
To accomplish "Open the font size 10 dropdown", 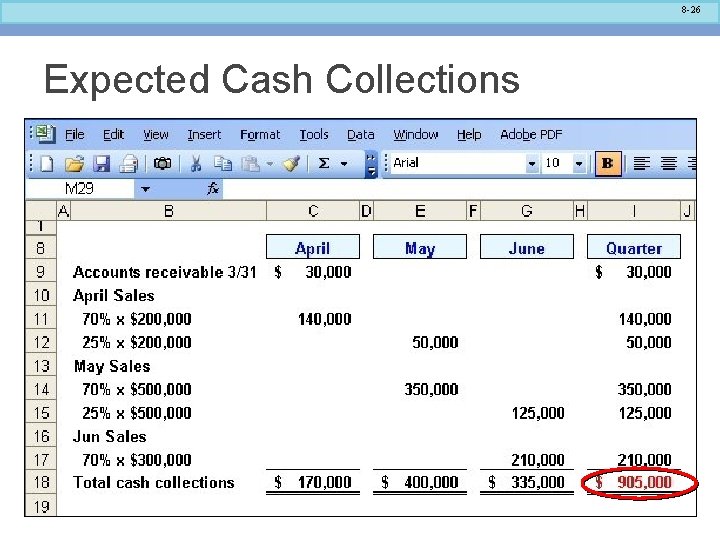I will [x=579, y=163].
